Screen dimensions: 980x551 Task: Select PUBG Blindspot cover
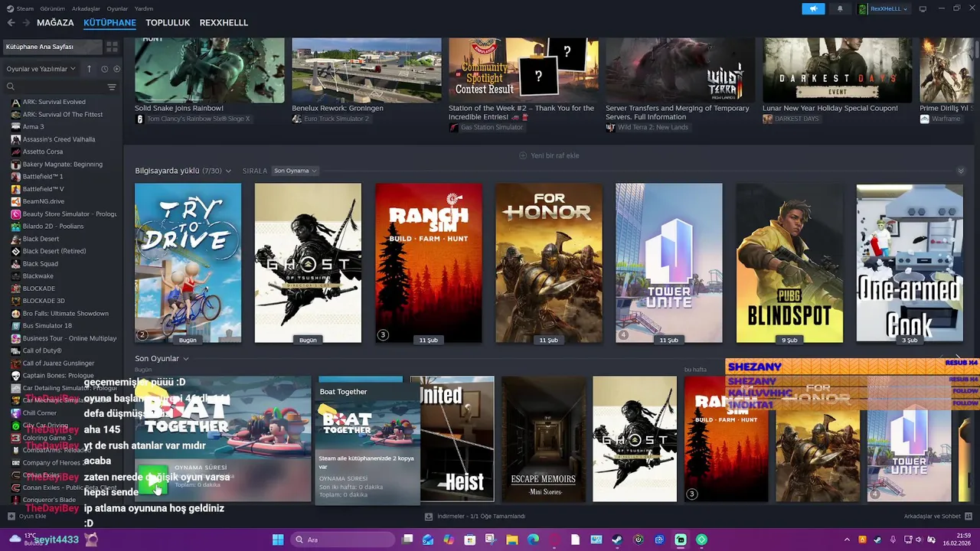[x=789, y=262]
